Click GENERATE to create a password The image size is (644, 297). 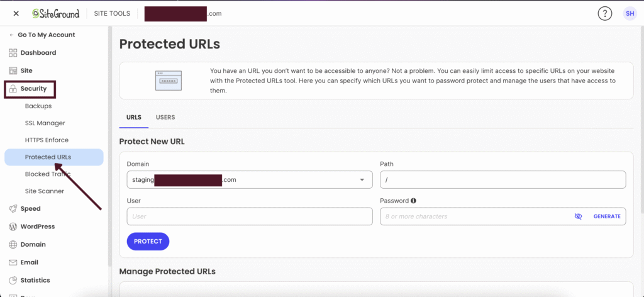pos(607,216)
